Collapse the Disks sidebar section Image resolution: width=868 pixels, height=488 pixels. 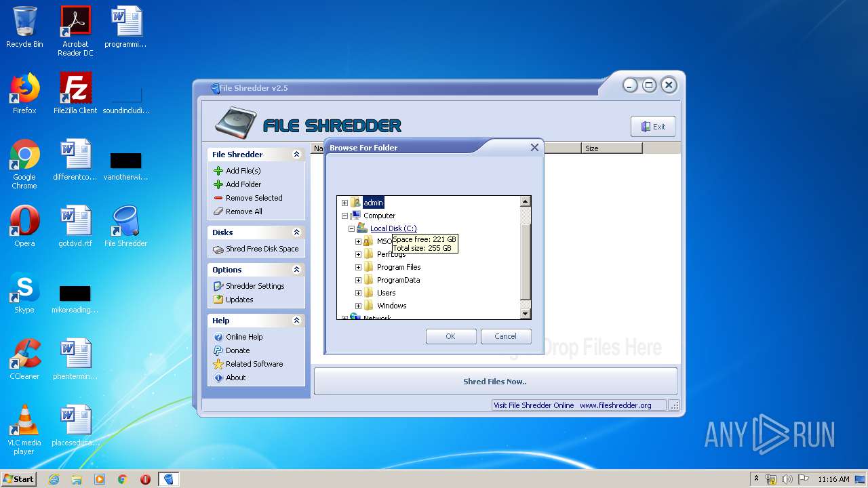(x=296, y=232)
